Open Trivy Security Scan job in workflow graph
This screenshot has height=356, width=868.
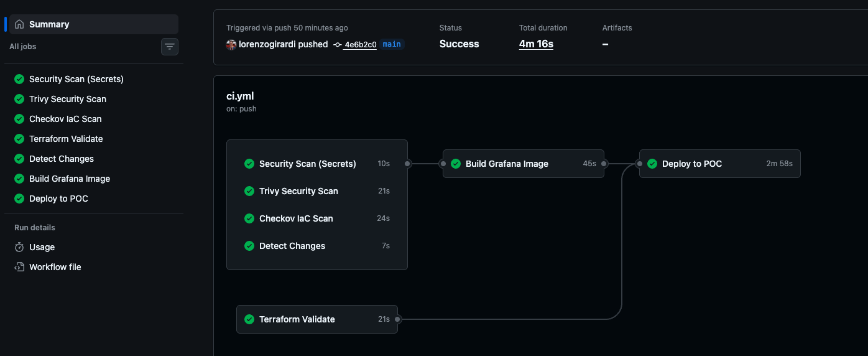point(317,191)
